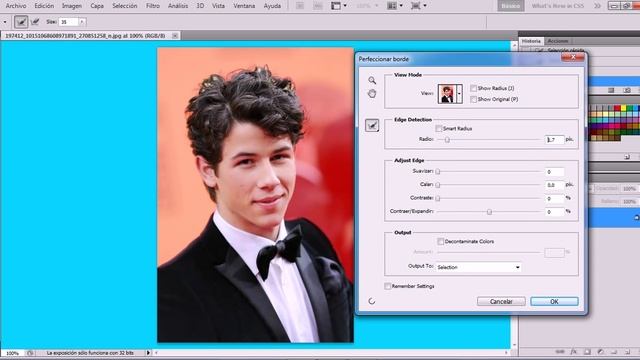Screen dimensions: 640x360
Task: Open the screen mode dropdown arrow
Action: pos(425,6)
